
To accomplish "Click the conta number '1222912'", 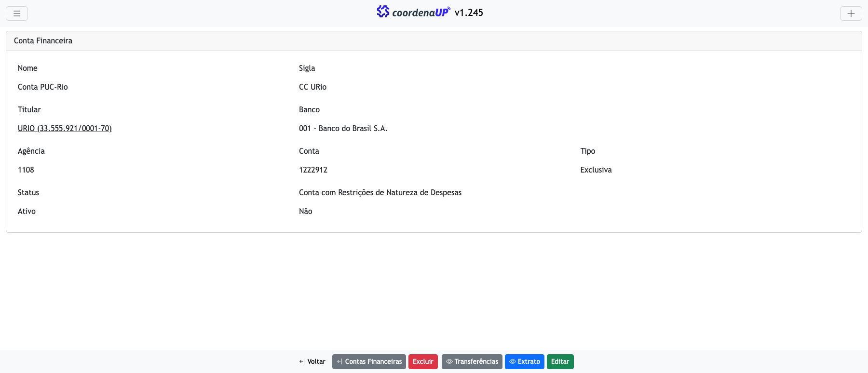I will 313,170.
